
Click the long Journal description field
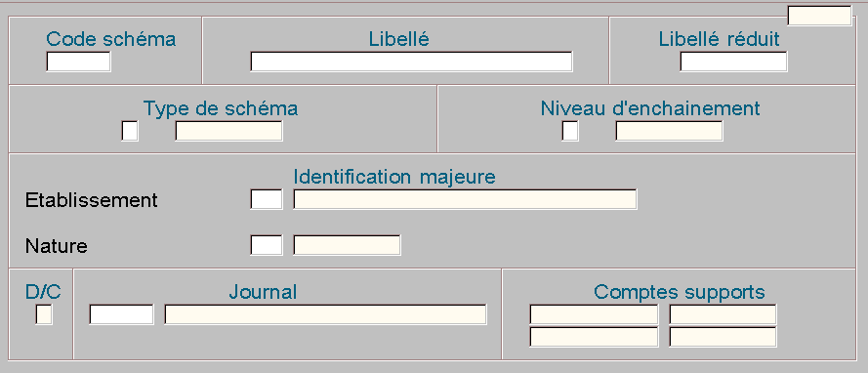pos(325,314)
